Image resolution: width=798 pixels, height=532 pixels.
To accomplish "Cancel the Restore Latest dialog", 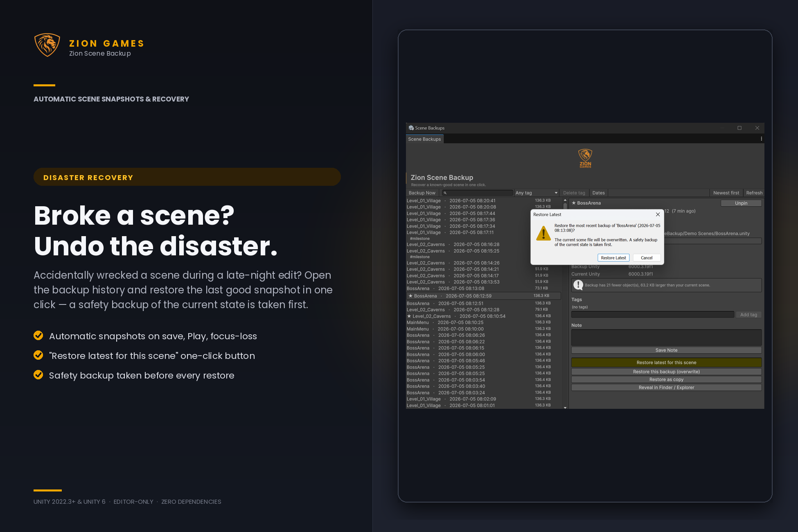I will (647, 258).
